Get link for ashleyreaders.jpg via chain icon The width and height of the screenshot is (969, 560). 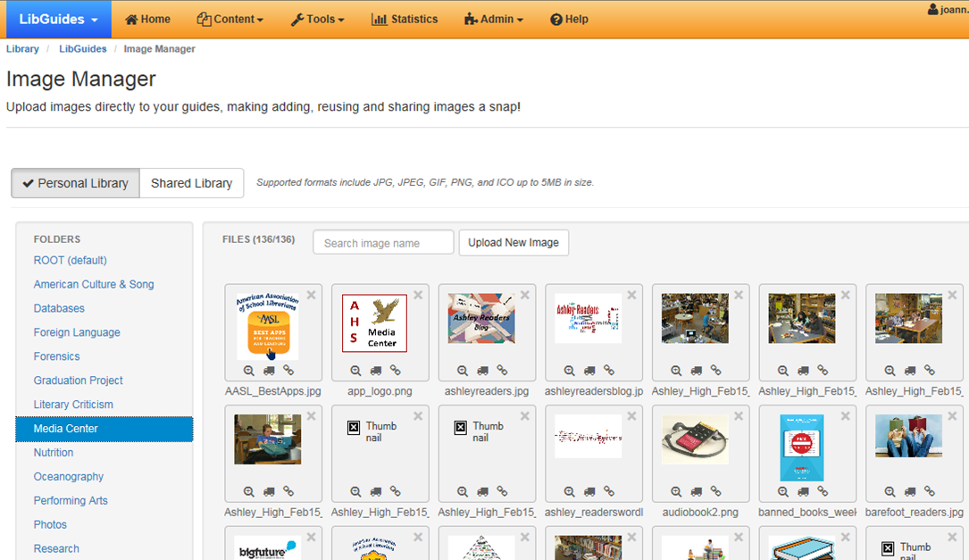(503, 371)
